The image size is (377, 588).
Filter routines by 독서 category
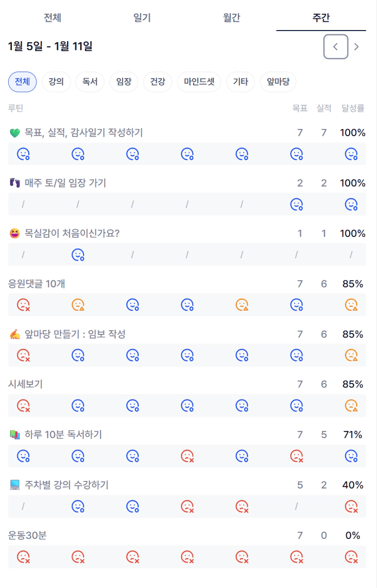click(x=90, y=82)
